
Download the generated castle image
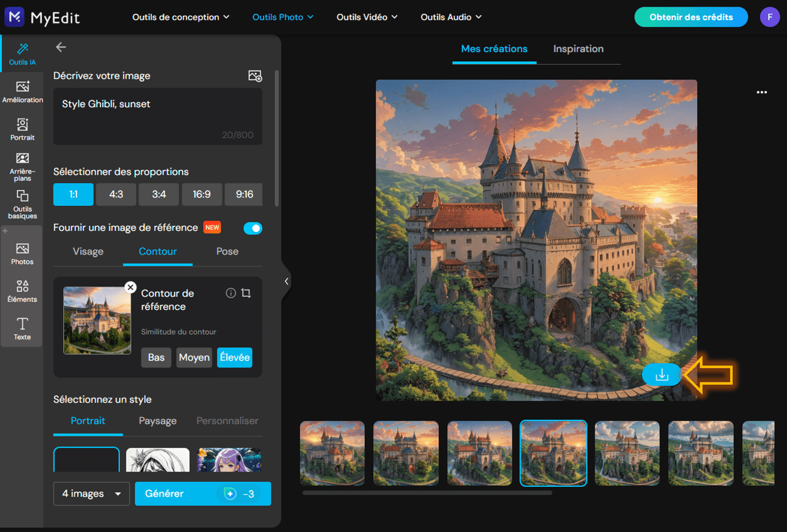[662, 375]
